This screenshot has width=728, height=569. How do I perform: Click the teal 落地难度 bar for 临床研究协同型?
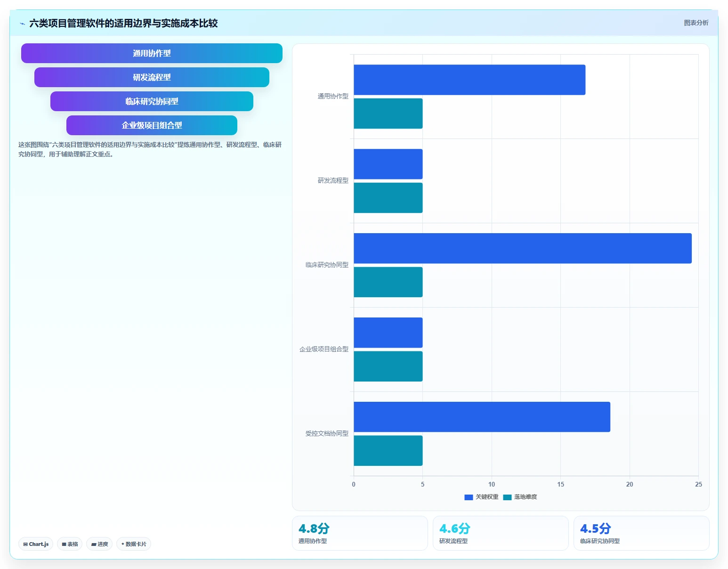(x=388, y=282)
